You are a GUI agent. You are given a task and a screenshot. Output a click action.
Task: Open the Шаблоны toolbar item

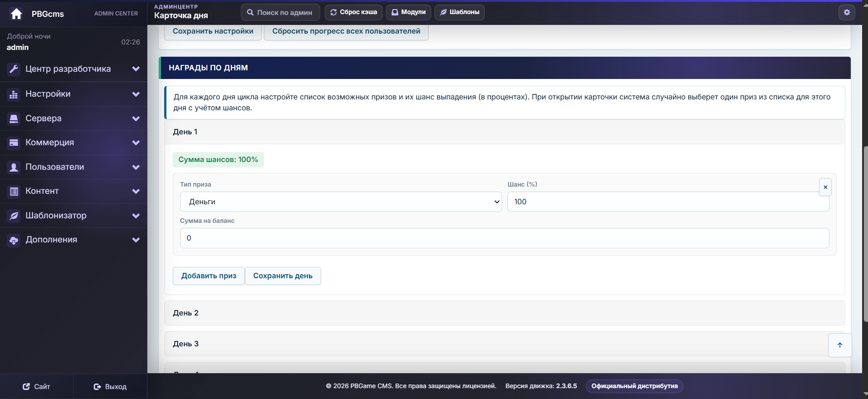point(459,12)
